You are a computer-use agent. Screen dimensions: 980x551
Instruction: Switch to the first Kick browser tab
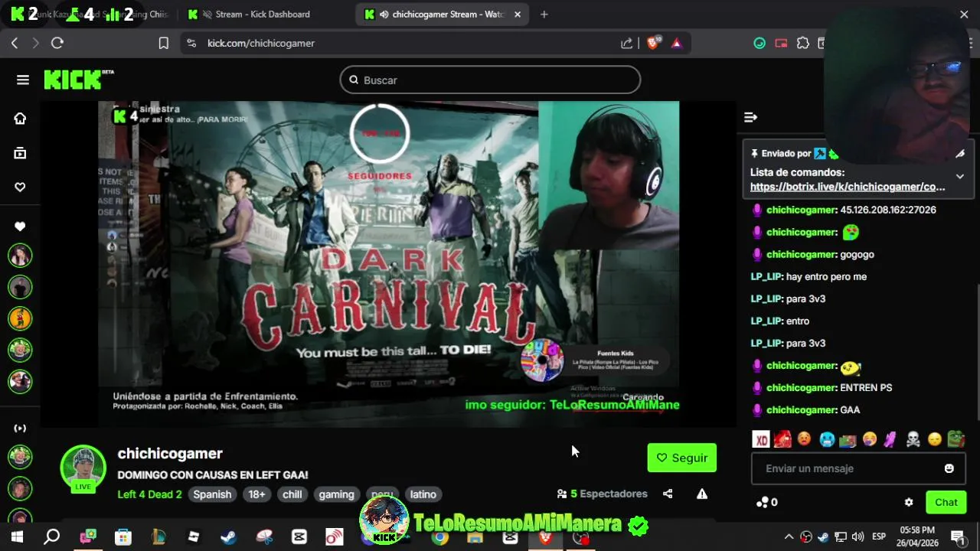(x=88, y=15)
